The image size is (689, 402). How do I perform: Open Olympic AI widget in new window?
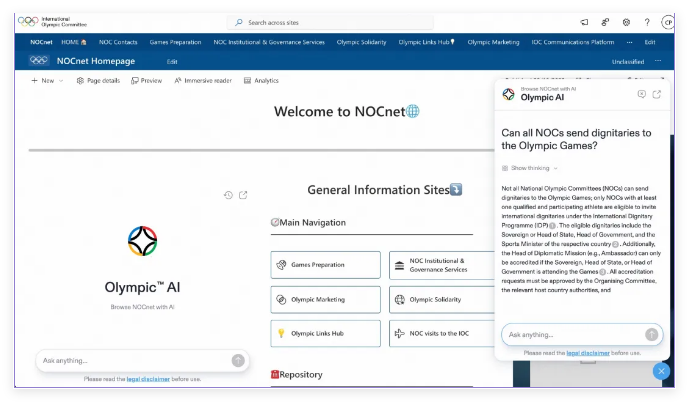243,195
